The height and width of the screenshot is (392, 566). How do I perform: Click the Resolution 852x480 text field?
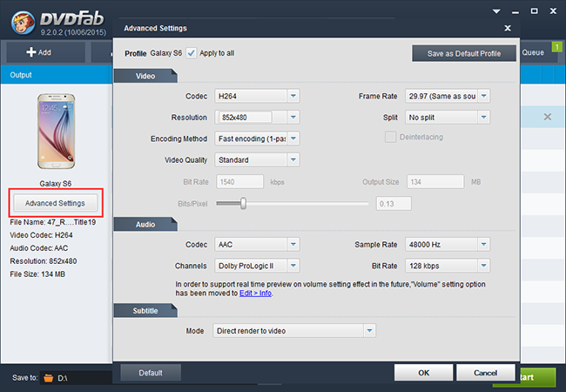click(246, 118)
